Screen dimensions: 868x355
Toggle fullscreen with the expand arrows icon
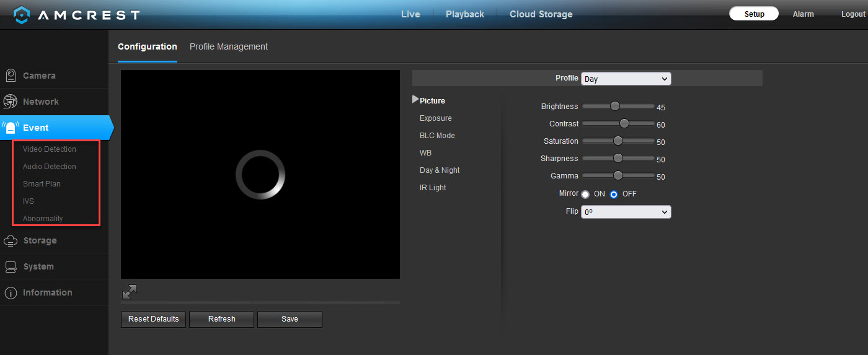129,292
